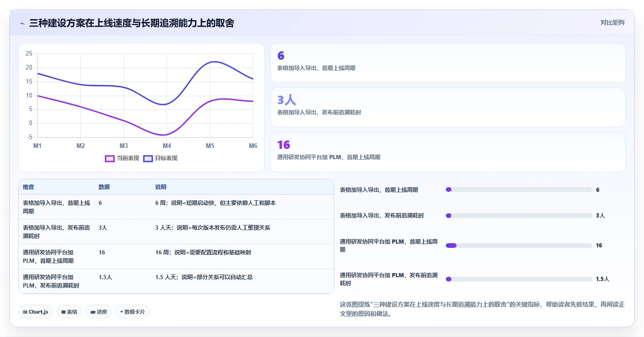Click the card showing value 6
Viewport: 644px width, 337px height.
(x=448, y=63)
